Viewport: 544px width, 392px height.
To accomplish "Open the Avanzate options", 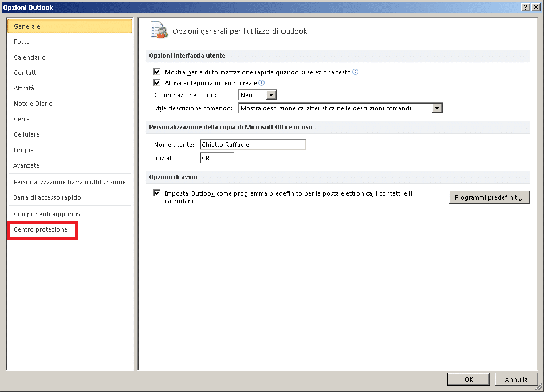I will 70,165.
